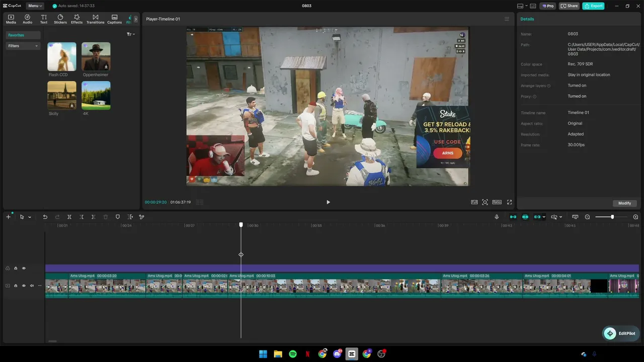Screen dimensions: 644x362
Task: Click the timeline search keyboard icon
Action: click(575, 217)
